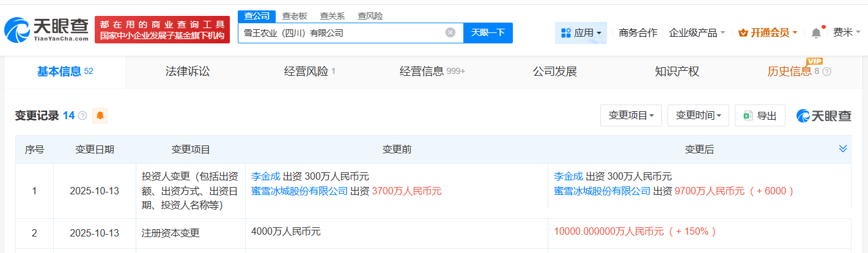Click the 变更后 column header

(x=699, y=149)
